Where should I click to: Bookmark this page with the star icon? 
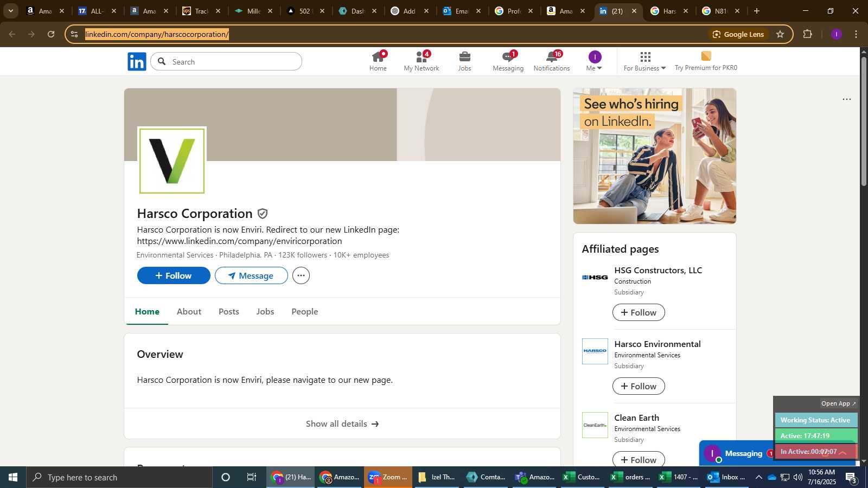(x=780, y=34)
